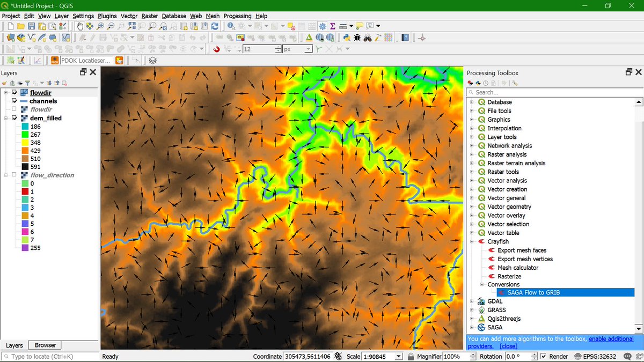The width and height of the screenshot is (644, 362).
Task: Click the Type to locate search box
Action: pyautogui.click(x=51, y=357)
